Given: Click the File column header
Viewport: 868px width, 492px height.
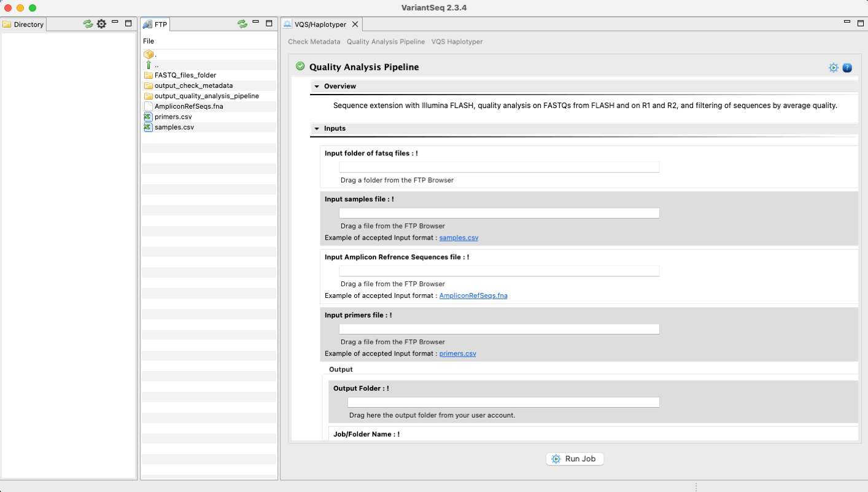Looking at the screenshot, I should pyautogui.click(x=149, y=41).
